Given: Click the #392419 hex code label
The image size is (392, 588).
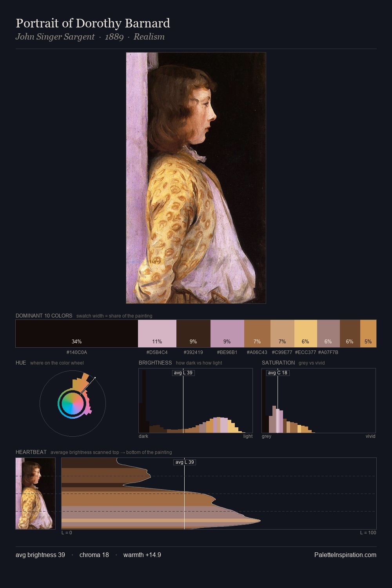Looking at the screenshot, I should point(193,352).
